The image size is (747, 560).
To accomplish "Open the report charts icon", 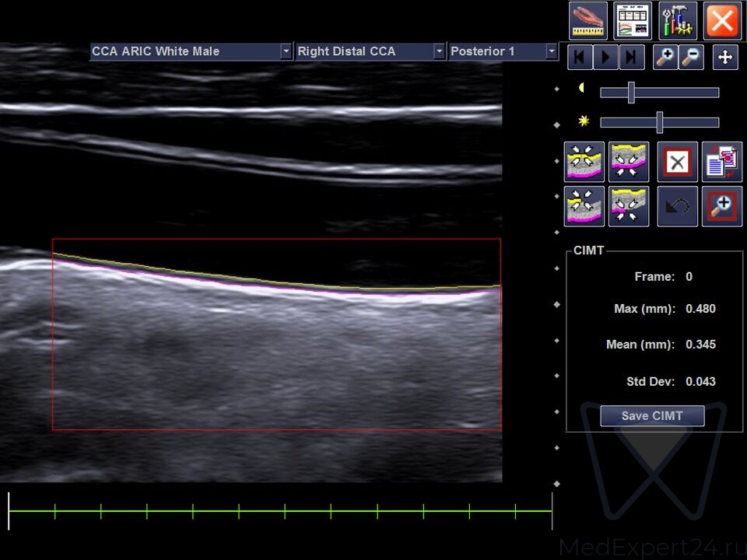I will click(633, 21).
